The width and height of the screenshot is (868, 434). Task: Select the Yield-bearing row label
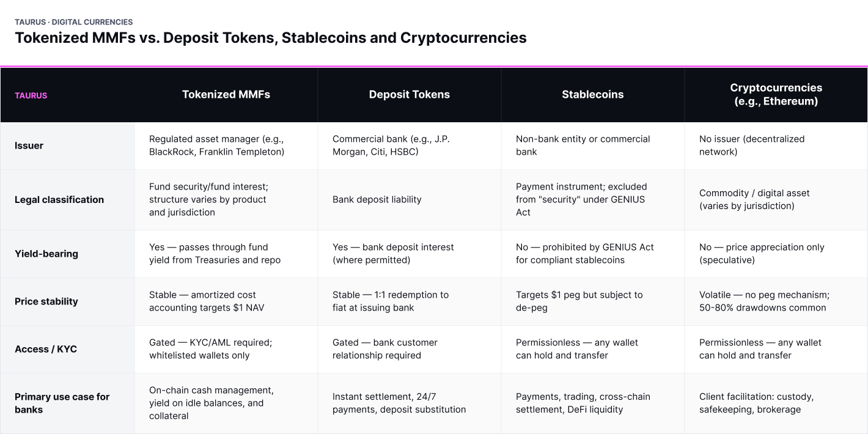(x=46, y=254)
